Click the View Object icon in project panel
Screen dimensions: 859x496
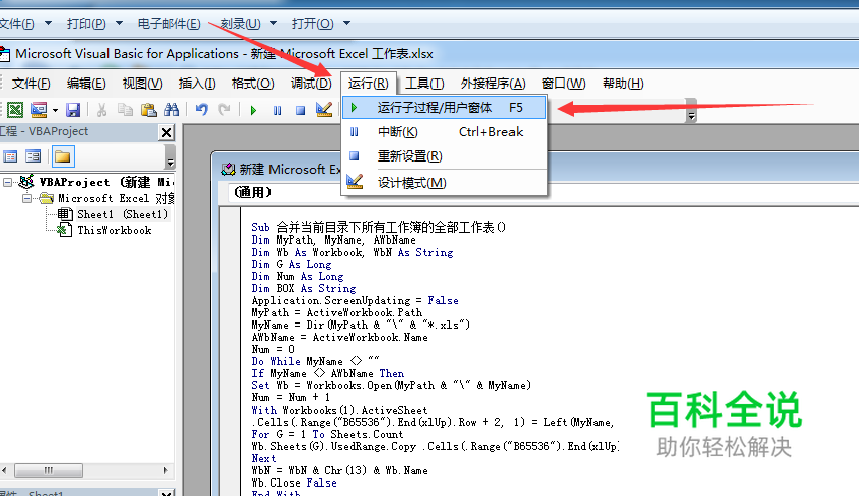33,157
